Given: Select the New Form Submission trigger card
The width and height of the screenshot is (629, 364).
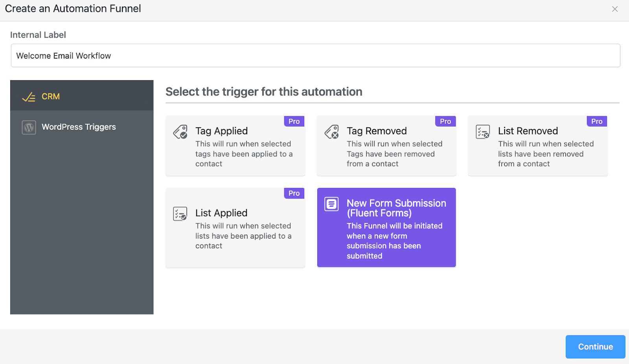Looking at the screenshot, I should point(386,227).
